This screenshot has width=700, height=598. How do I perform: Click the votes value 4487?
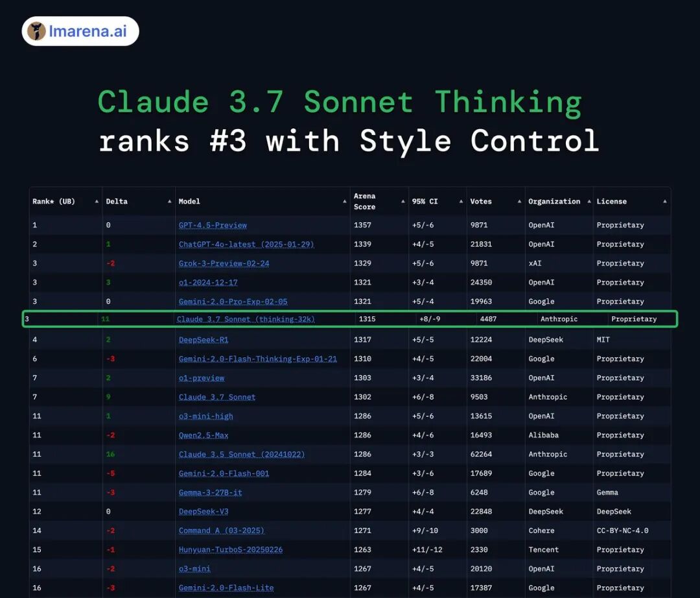coord(488,319)
